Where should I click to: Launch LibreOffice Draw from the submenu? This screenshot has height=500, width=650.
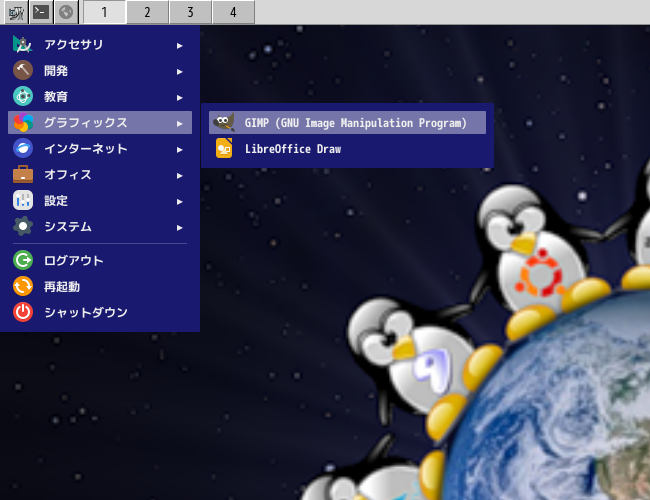point(347,149)
